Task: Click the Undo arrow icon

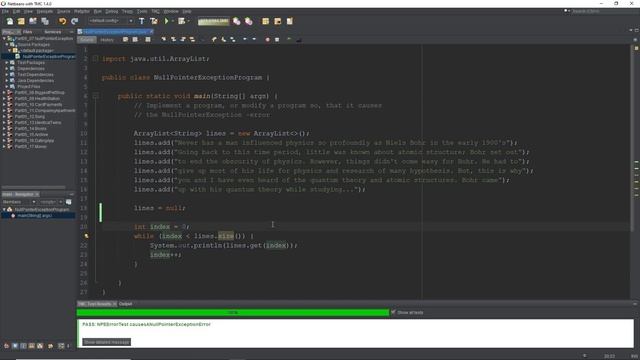Action: tap(62, 21)
